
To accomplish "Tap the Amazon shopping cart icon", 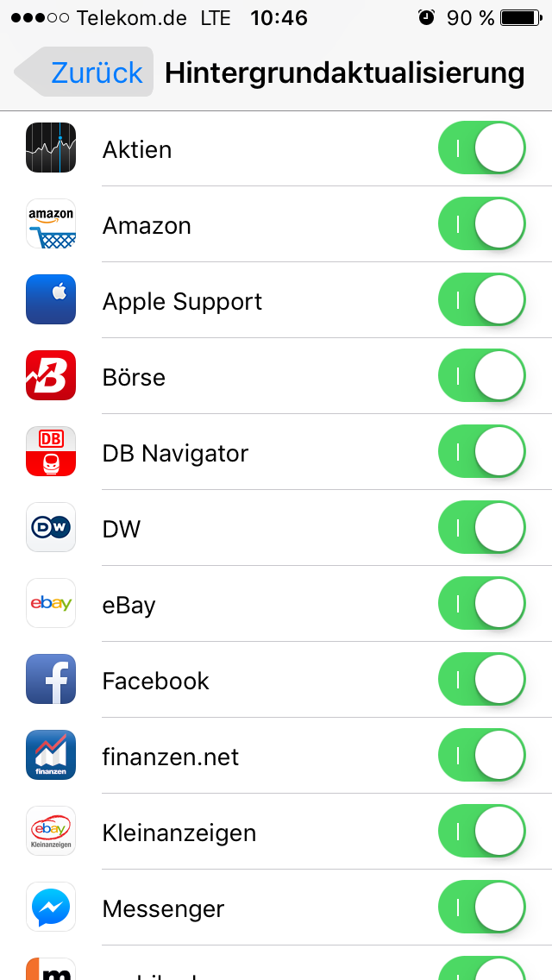I will click(x=51, y=224).
